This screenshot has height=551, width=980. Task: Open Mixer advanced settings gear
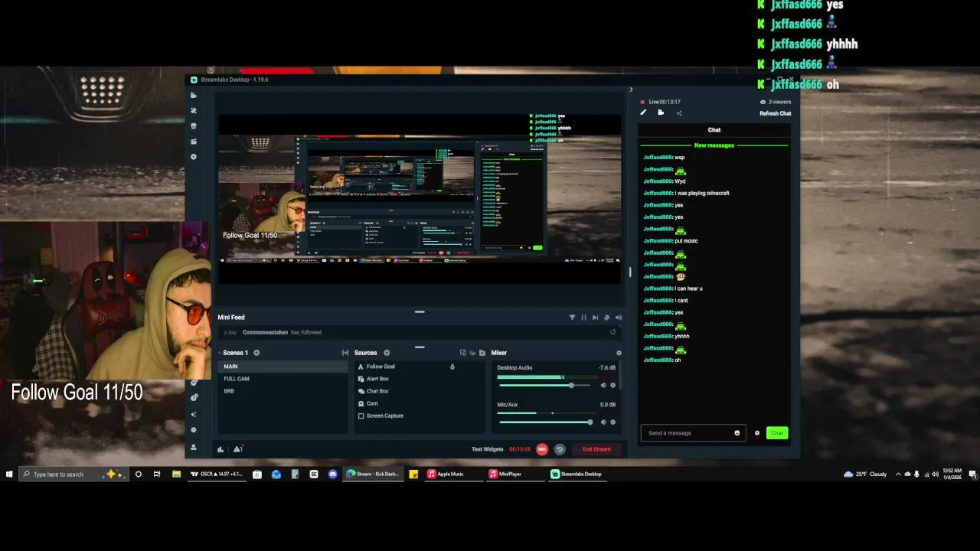pyautogui.click(x=619, y=353)
